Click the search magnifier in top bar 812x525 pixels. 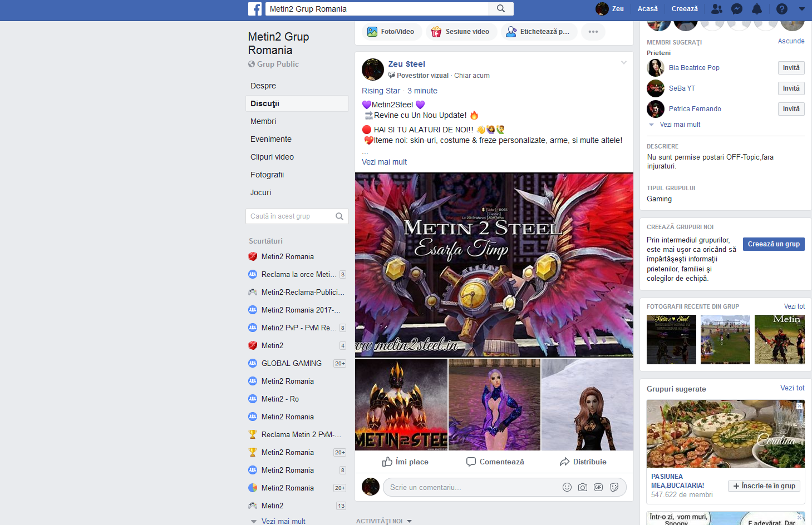click(501, 9)
